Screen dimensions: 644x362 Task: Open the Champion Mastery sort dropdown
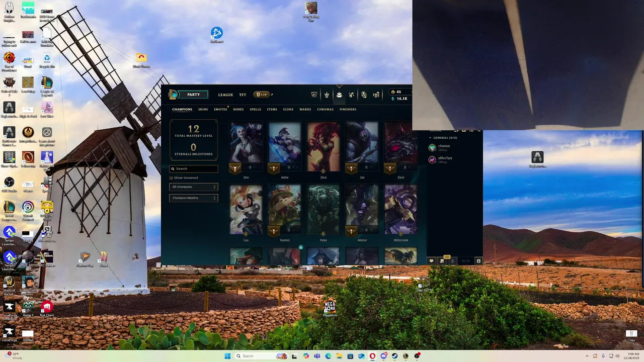(x=193, y=198)
